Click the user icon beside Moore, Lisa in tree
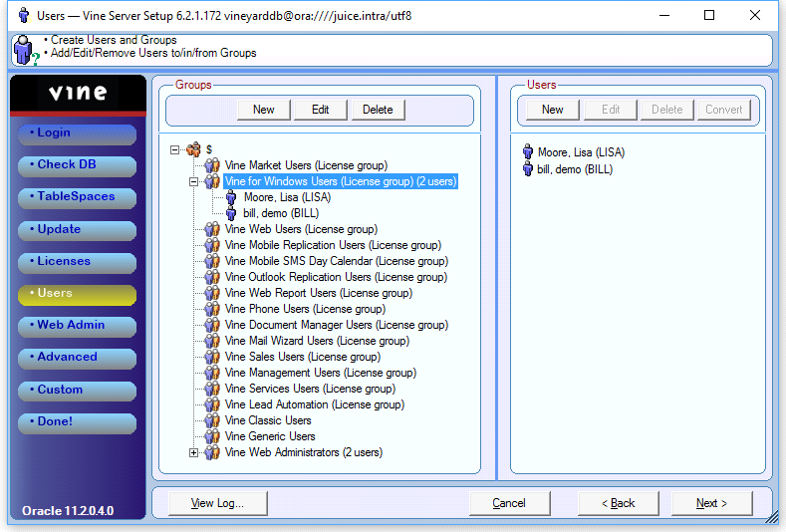 click(231, 197)
